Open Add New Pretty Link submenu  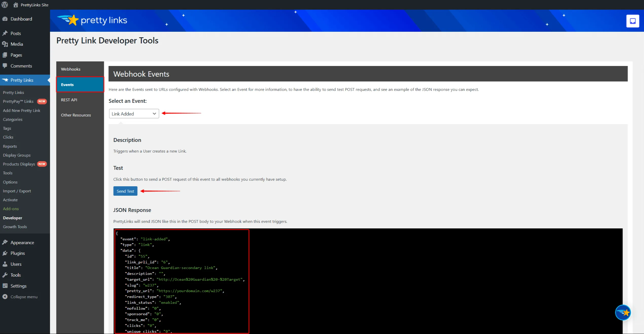22,110
